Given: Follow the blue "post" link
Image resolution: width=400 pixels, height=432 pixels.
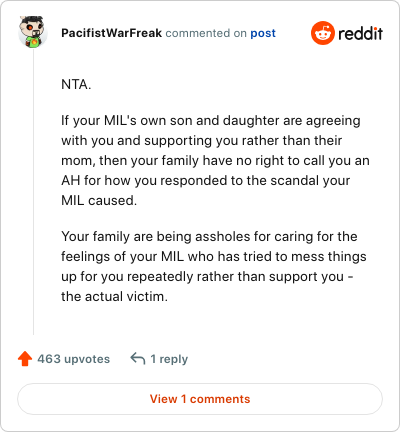Looking at the screenshot, I should click(263, 33).
